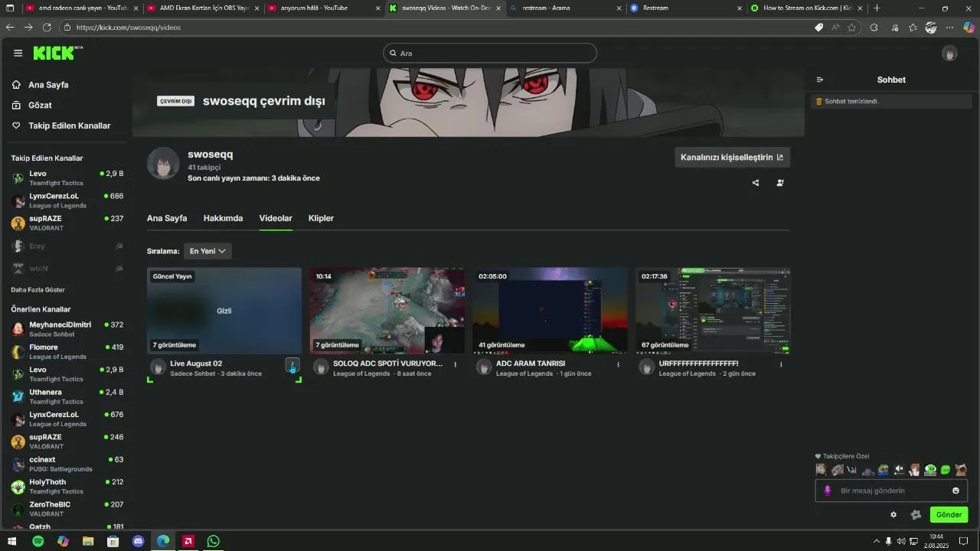Screen dimensions: 980x551
Task: Open AMD Software from the taskbar
Action: [x=188, y=541]
